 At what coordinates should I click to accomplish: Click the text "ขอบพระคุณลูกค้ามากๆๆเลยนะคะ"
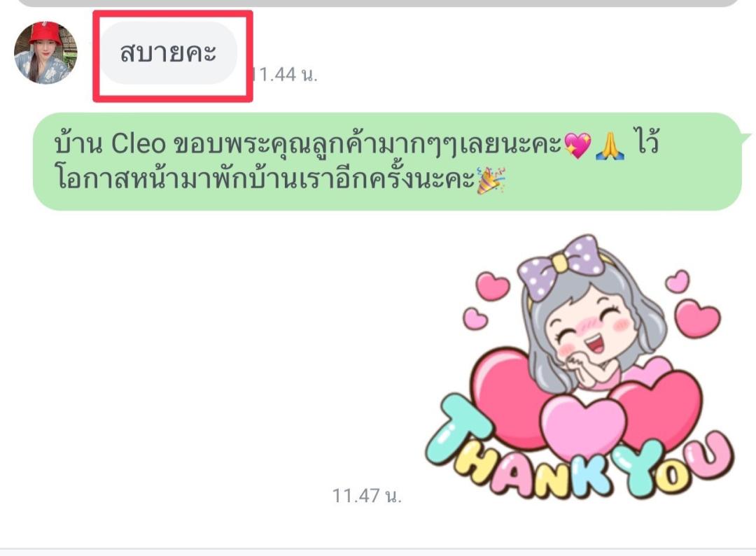(367, 145)
